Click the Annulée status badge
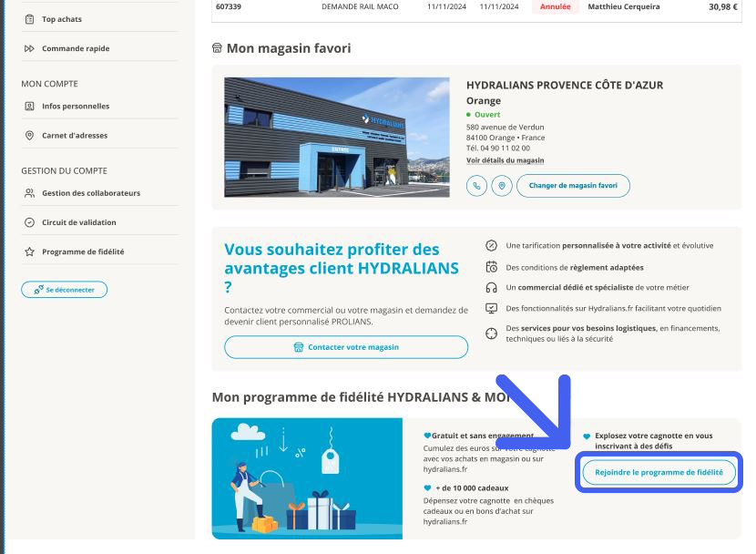The image size is (756, 554). [556, 6]
